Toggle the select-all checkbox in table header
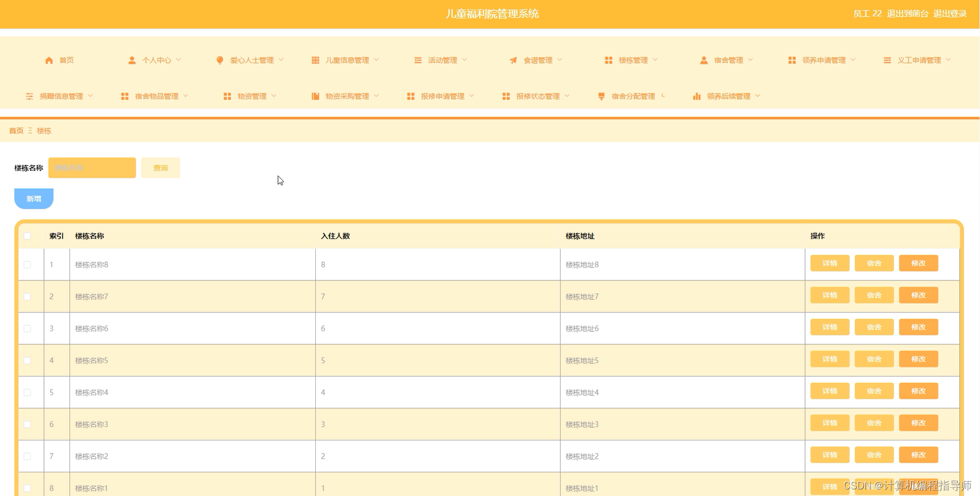 point(27,236)
